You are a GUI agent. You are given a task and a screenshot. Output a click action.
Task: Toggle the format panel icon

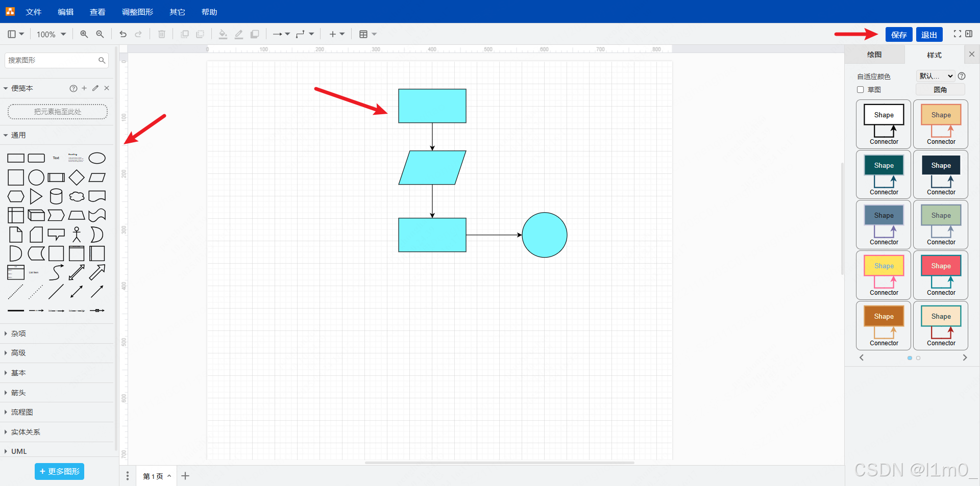(x=969, y=34)
